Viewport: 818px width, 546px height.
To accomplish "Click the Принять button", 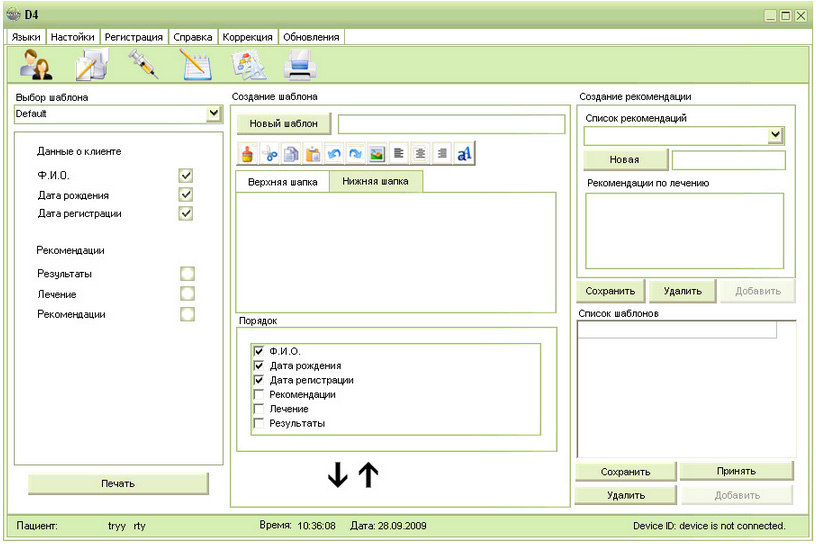I will click(x=736, y=471).
